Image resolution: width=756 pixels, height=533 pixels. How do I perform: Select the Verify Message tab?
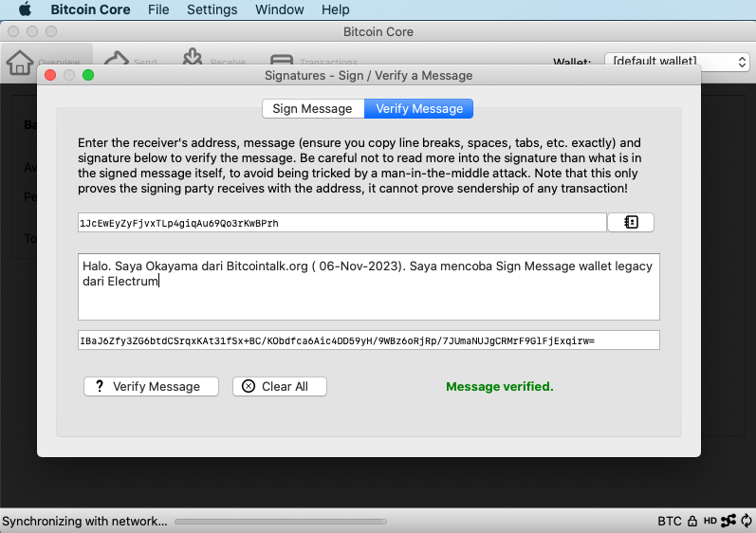[x=419, y=108]
